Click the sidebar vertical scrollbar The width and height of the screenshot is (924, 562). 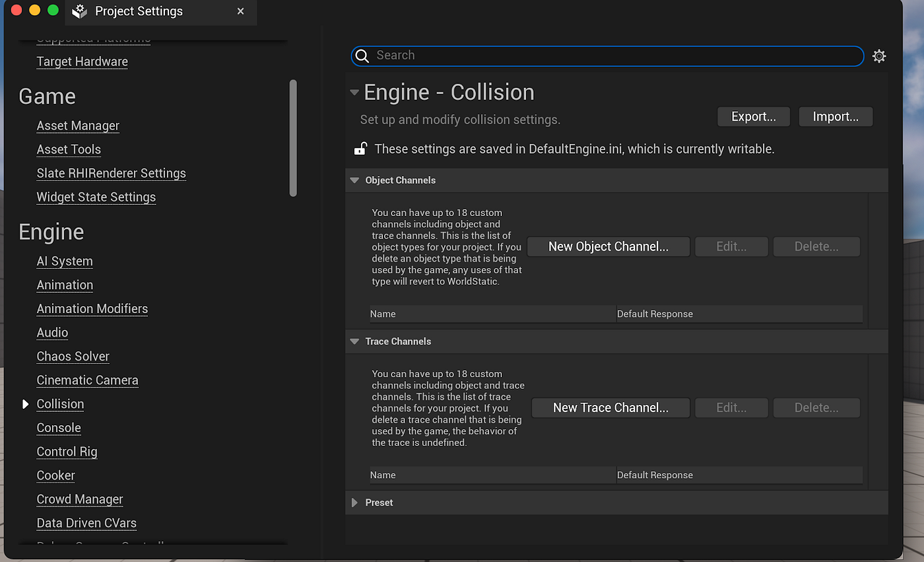pyautogui.click(x=293, y=138)
